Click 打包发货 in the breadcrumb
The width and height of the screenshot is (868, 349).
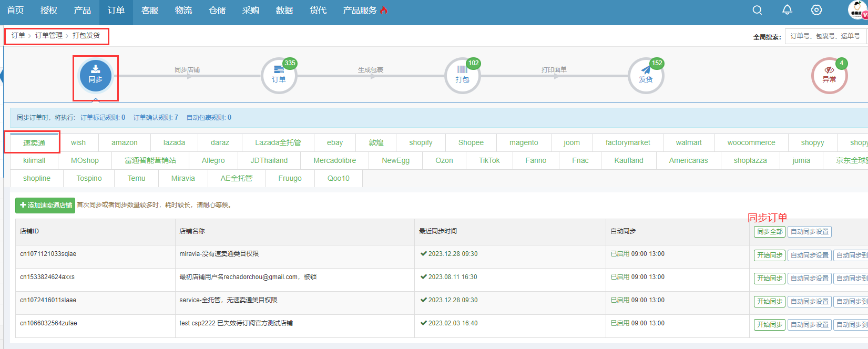tap(86, 35)
